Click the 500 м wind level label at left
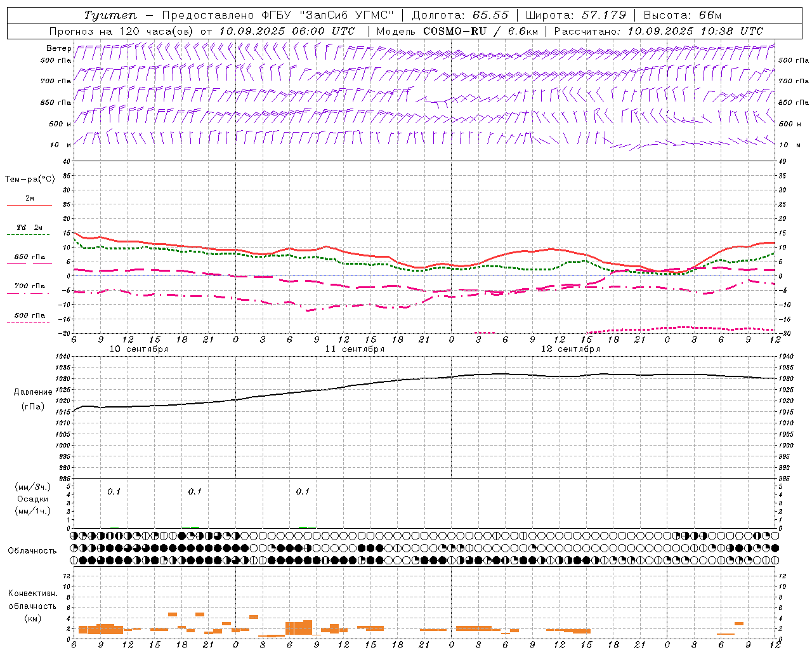 (60, 124)
